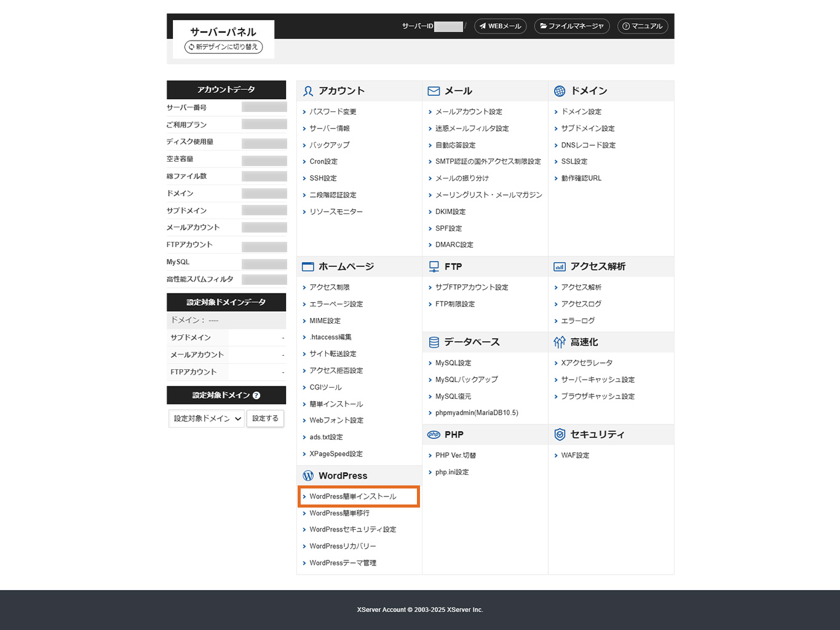The image size is (840, 630).
Task: Click the アカウント section person icon
Action: click(308, 91)
